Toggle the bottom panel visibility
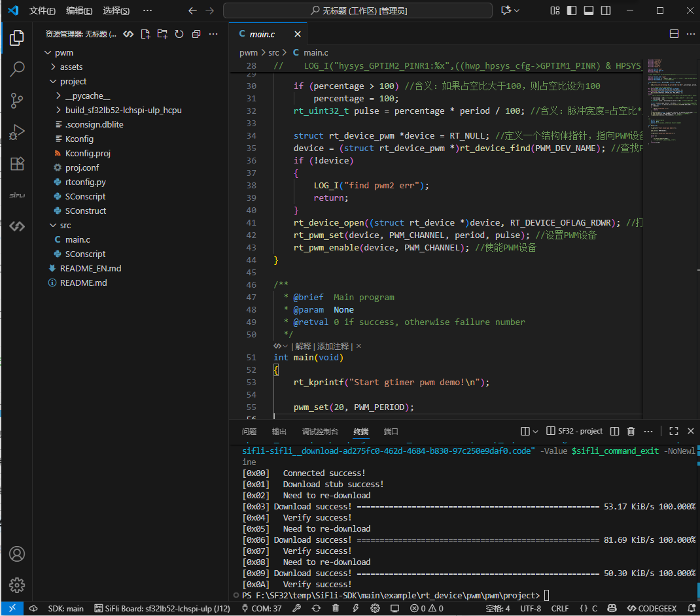Viewport: 700px width, 616px height. click(x=589, y=10)
